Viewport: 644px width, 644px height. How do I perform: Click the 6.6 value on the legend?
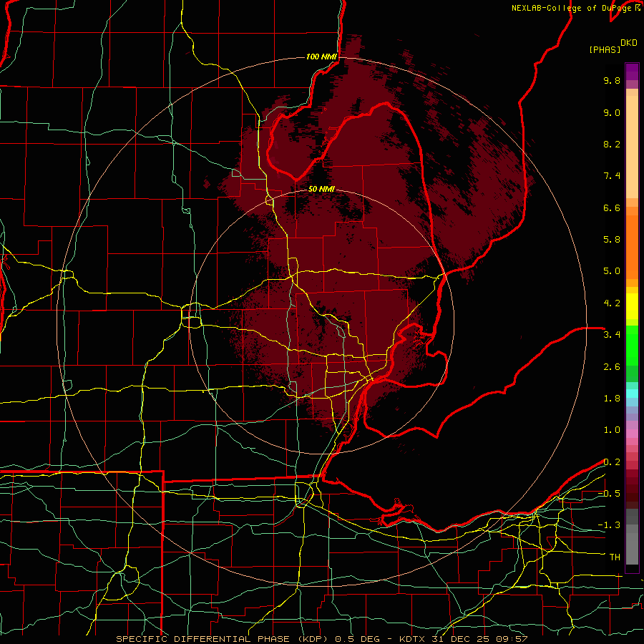[x=612, y=208]
